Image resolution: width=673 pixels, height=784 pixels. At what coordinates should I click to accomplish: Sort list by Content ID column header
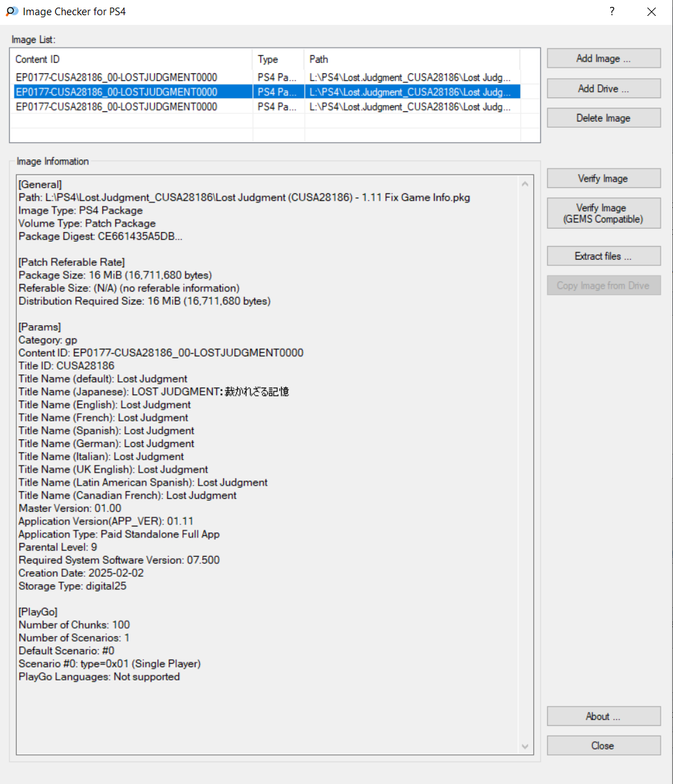coord(132,59)
